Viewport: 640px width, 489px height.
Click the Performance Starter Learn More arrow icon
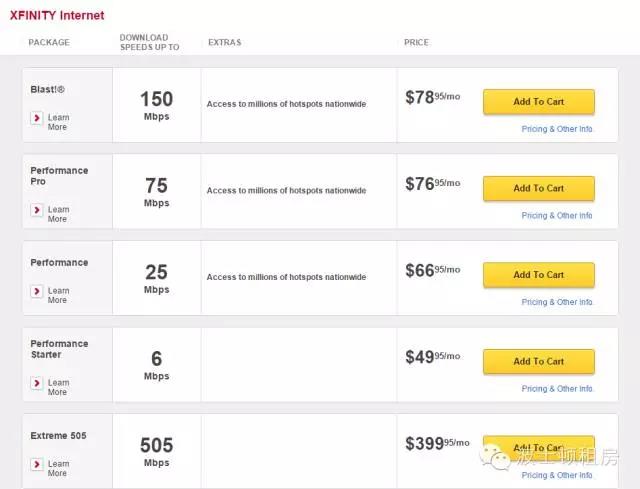pos(37,383)
